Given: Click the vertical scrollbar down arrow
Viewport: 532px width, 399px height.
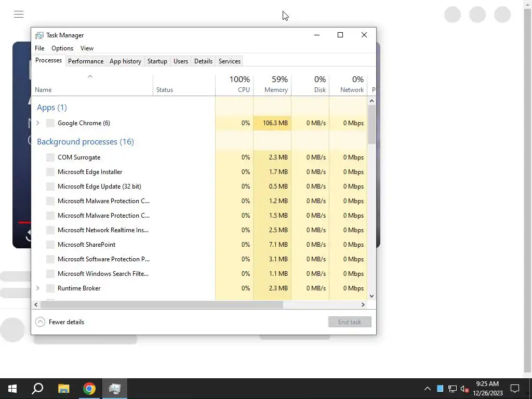Looking at the screenshot, I should coord(371,296).
